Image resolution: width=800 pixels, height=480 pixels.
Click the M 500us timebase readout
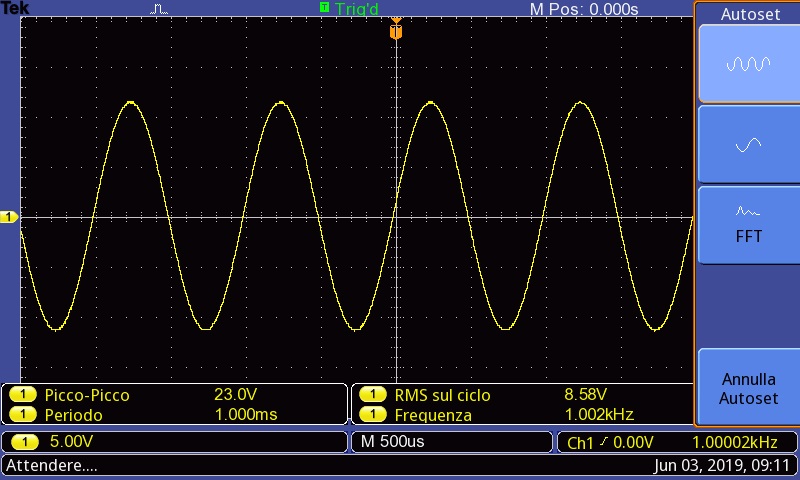point(392,441)
